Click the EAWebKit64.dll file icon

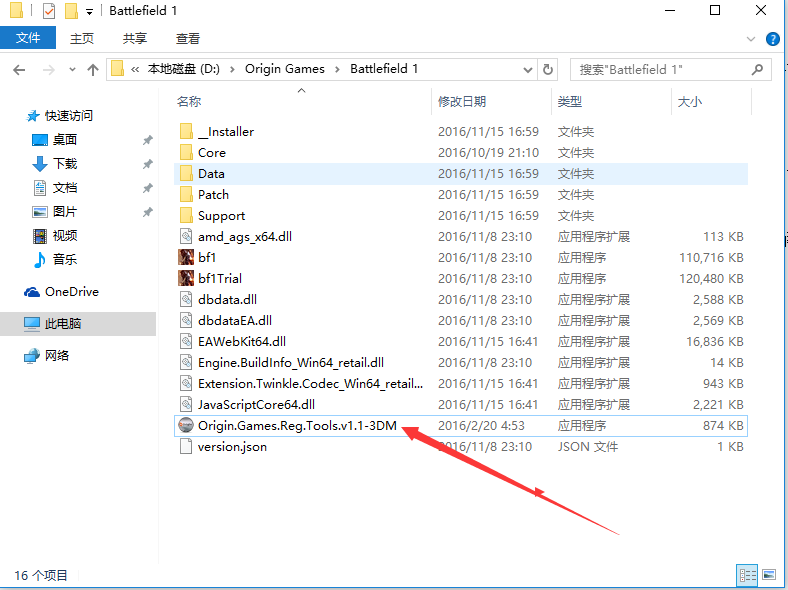[x=186, y=342]
